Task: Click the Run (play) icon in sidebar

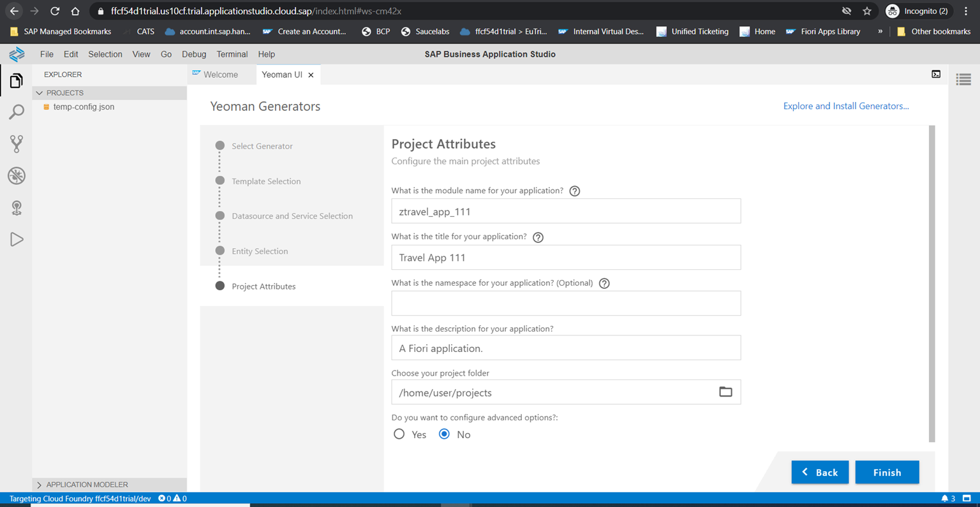Action: (16, 239)
